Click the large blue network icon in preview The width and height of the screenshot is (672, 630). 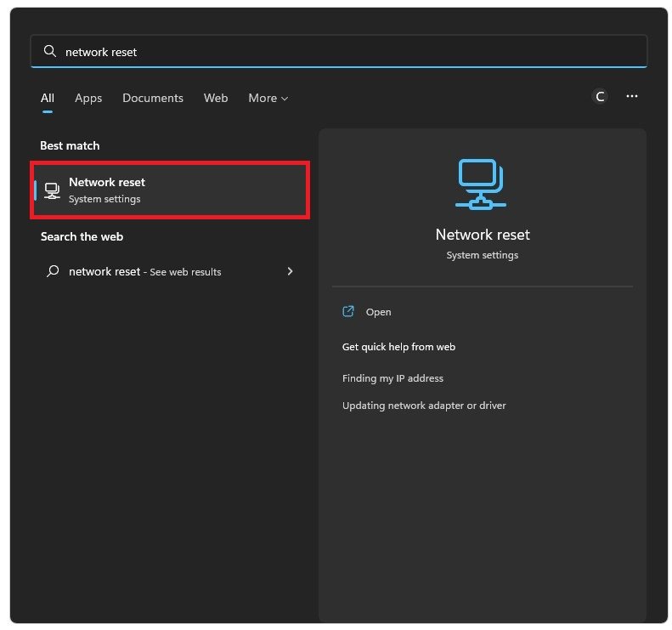coord(481,184)
